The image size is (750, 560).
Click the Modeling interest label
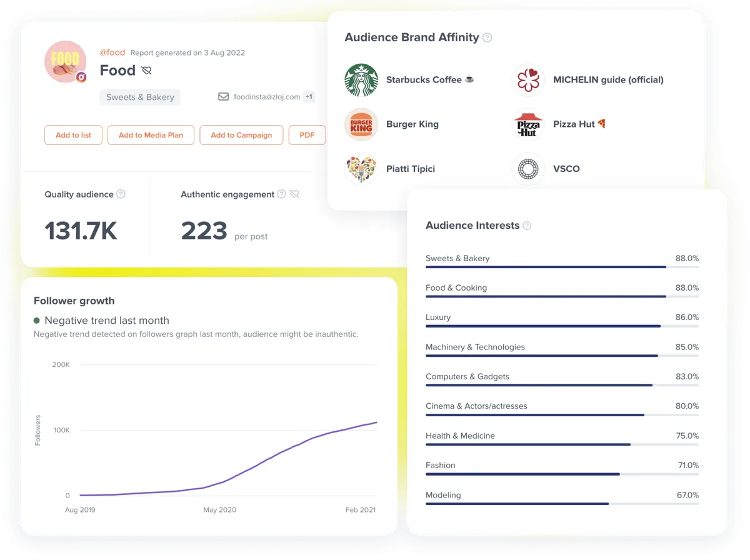[x=443, y=495]
